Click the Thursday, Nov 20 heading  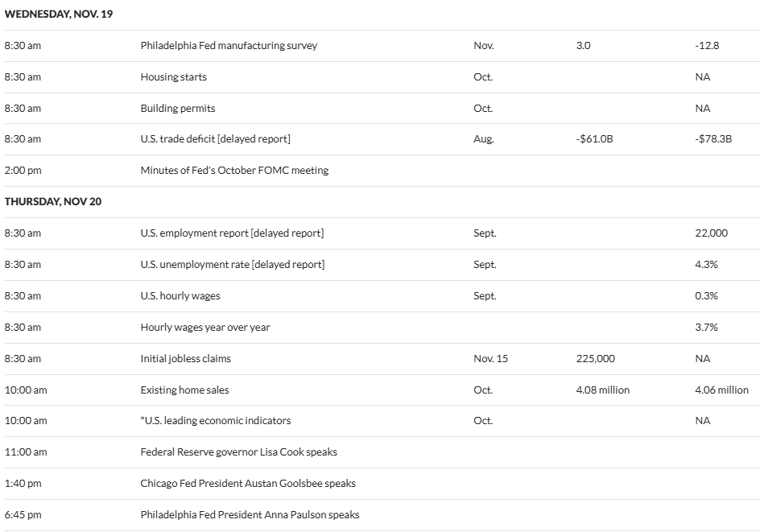coord(53,202)
